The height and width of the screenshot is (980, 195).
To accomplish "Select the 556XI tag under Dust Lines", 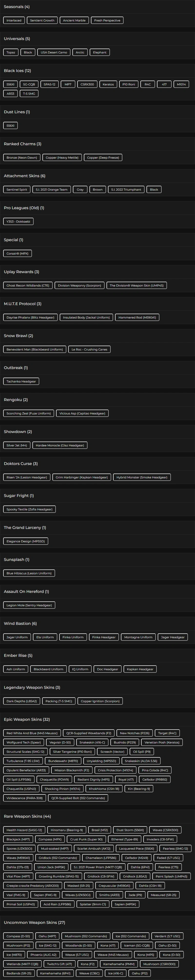I will coord(10,125).
